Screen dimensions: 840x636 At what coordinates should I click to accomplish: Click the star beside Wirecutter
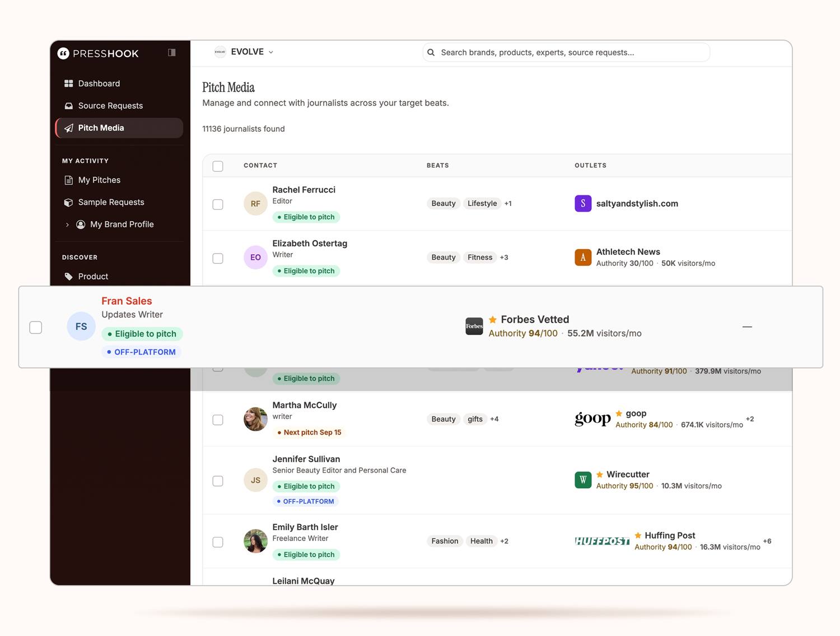[x=600, y=474]
